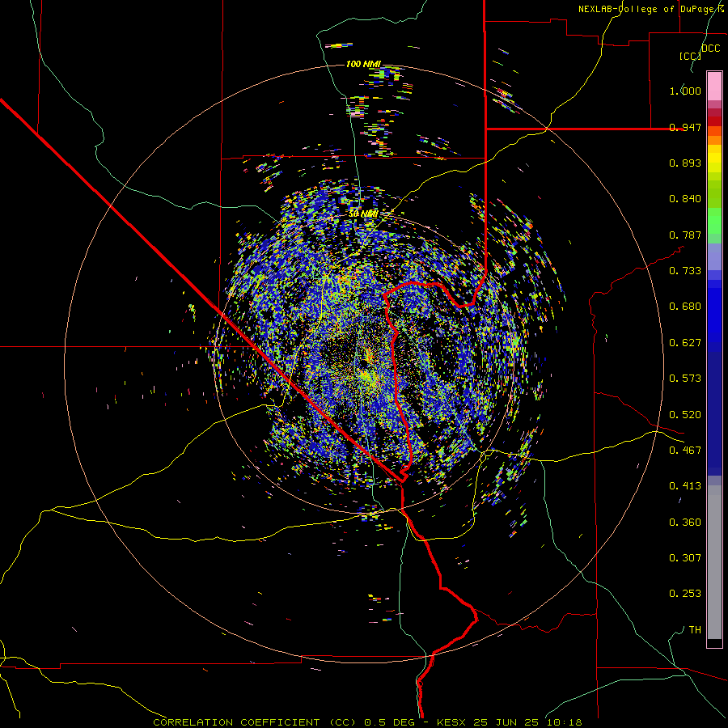Click the 50 NMI range ring label
The height and width of the screenshot is (728, 728).
[x=363, y=214]
